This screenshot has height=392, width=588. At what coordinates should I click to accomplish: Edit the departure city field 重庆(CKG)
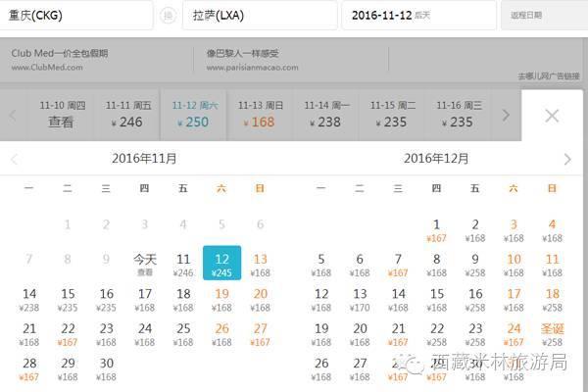pos(76,16)
